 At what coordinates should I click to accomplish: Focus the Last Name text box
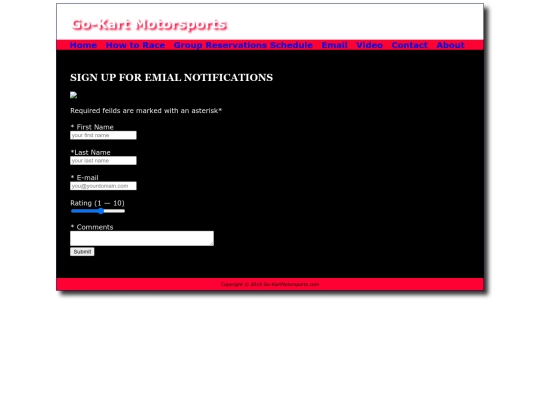coord(103,160)
